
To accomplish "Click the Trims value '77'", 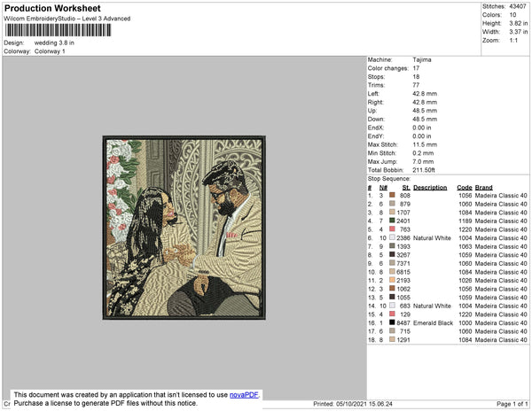I will point(417,85).
